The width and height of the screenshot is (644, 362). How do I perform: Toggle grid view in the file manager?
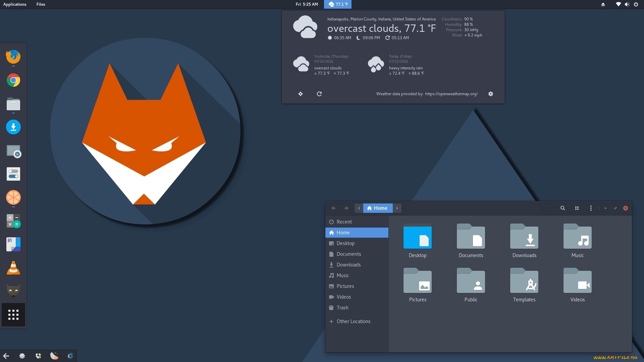577,208
